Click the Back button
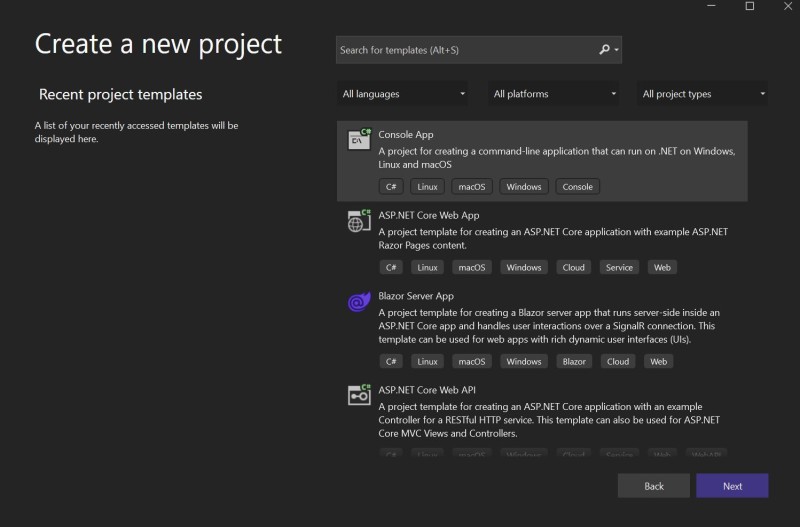The image size is (800, 527). [x=654, y=486]
